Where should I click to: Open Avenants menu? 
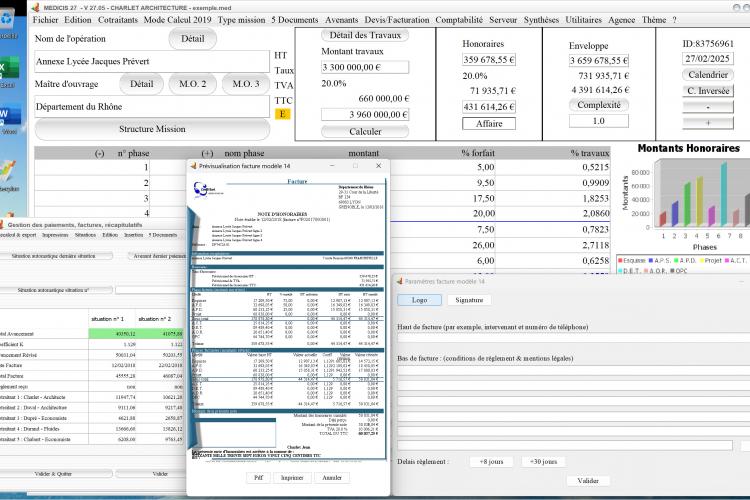(x=342, y=20)
